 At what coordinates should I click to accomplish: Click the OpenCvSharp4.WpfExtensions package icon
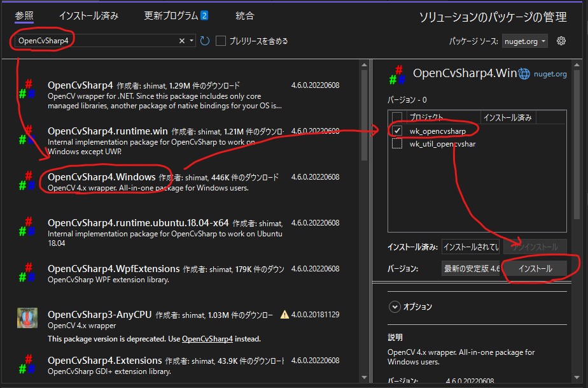click(27, 273)
